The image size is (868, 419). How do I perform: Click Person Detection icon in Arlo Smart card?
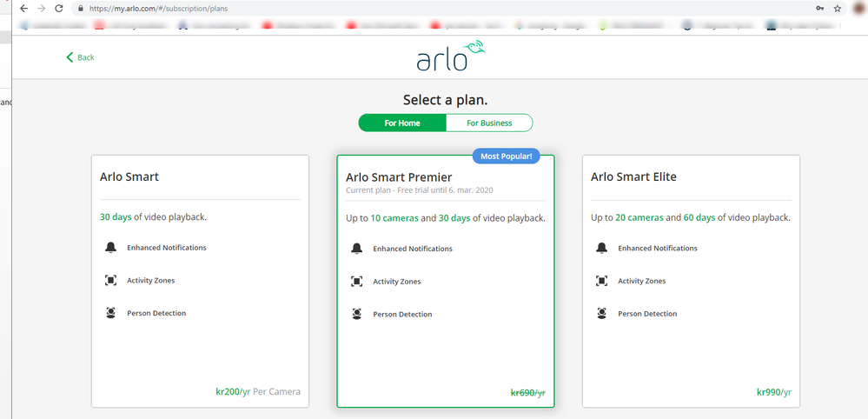point(110,313)
